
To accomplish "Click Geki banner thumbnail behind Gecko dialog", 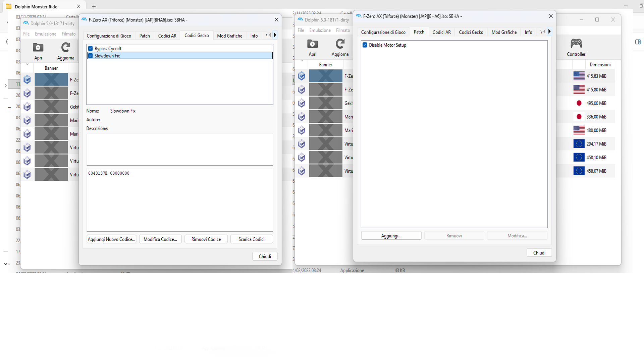I will 51,107.
